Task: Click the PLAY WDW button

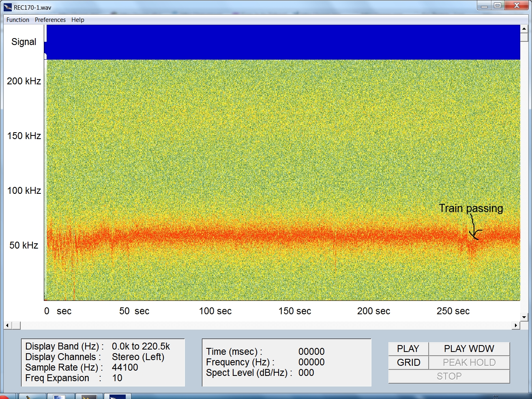Action: click(x=469, y=349)
